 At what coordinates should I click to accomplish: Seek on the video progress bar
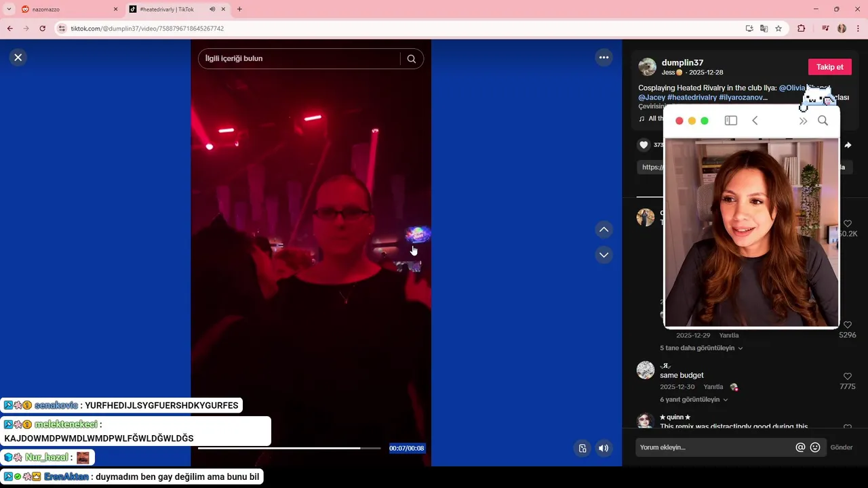click(x=290, y=448)
